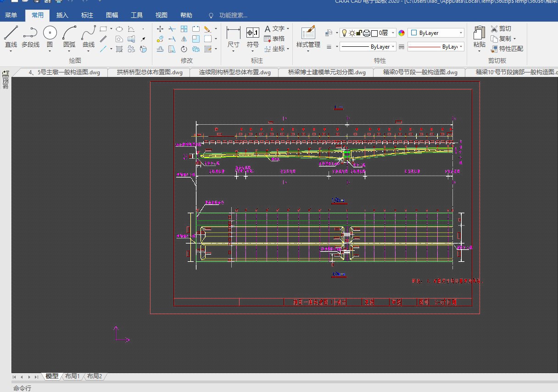Expand the rectangle tool dropdown arrow
This screenshot has height=392, width=558.
[111, 29]
